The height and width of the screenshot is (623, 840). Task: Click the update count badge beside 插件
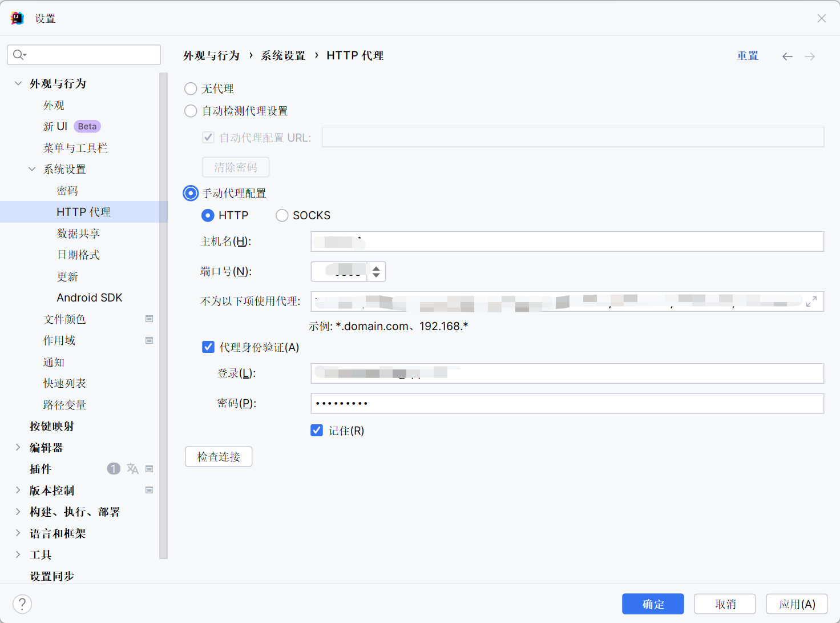pyautogui.click(x=114, y=469)
